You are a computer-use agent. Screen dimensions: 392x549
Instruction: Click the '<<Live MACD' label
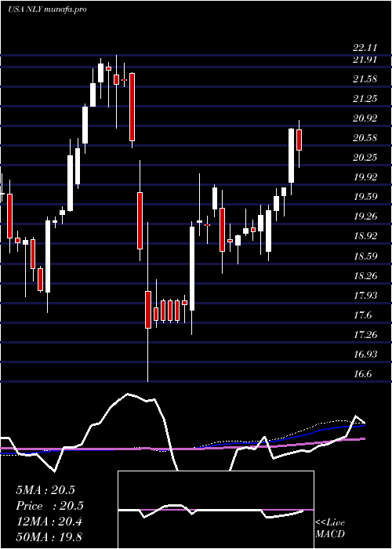[x=330, y=529]
